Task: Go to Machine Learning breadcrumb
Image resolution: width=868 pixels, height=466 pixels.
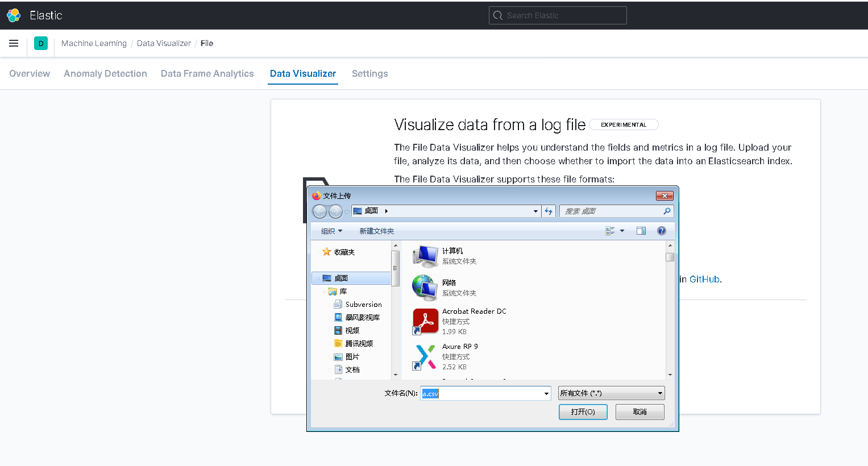Action: 94,43
